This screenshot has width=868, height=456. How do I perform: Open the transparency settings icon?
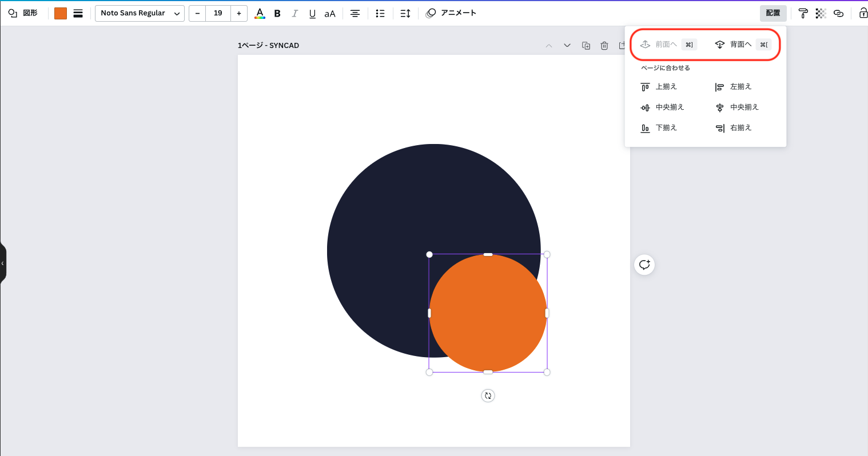(821, 13)
